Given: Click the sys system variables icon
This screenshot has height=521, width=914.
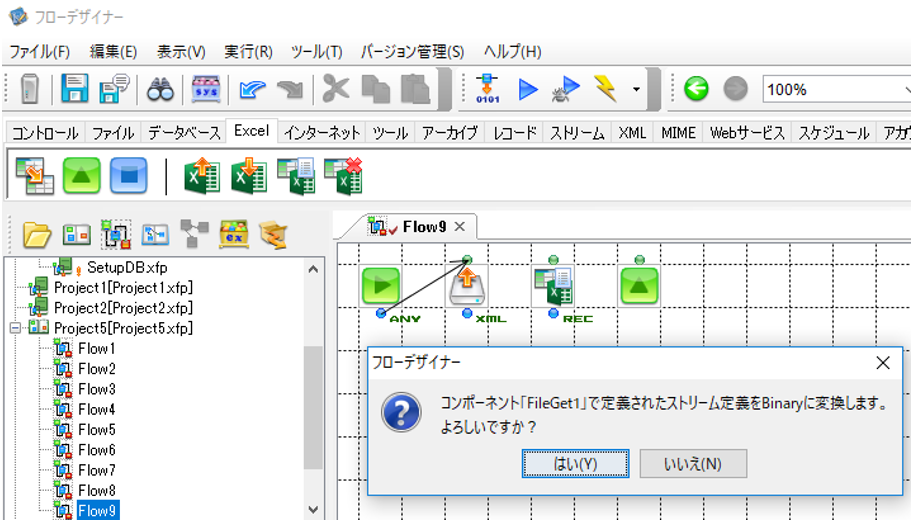Looking at the screenshot, I should tap(206, 89).
